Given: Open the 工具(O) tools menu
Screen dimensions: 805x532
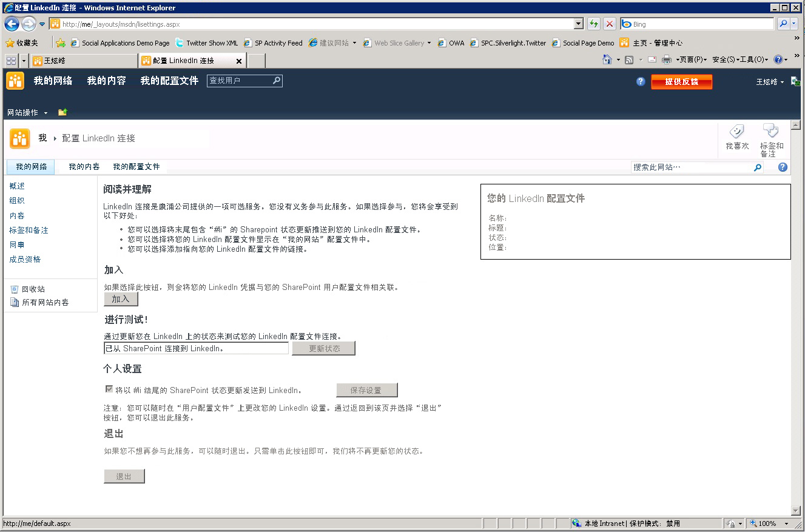Looking at the screenshot, I should point(754,59).
